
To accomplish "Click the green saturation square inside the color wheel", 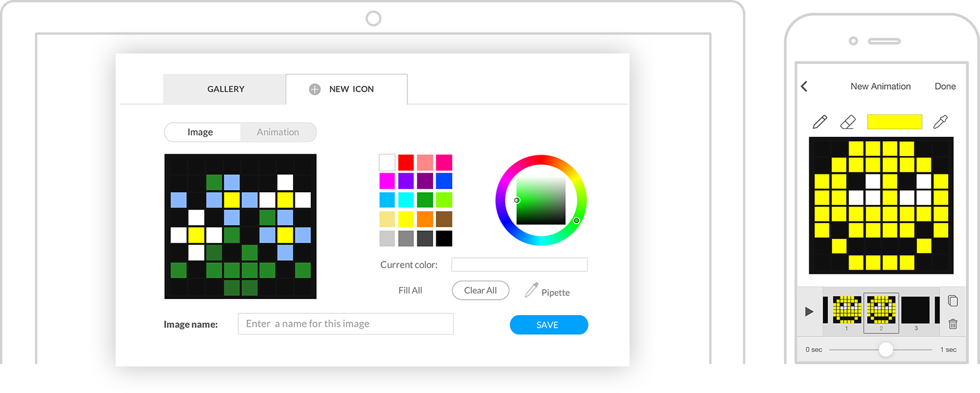I will 541,201.
